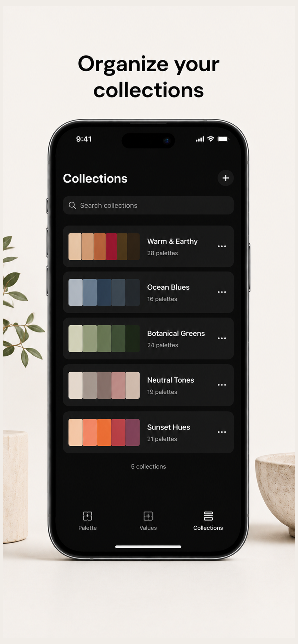Tap the 9:41 clock in status bar
The width and height of the screenshot is (298, 644).
(84, 139)
